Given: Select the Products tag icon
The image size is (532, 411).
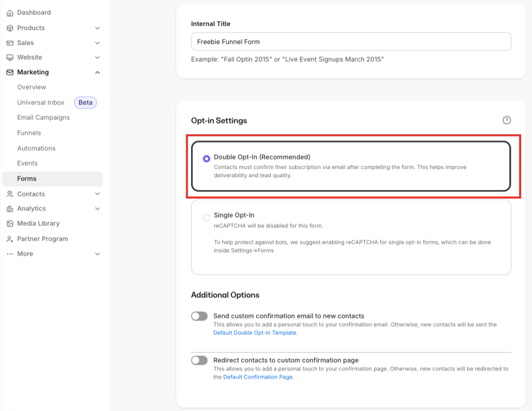Looking at the screenshot, I should 9,28.
